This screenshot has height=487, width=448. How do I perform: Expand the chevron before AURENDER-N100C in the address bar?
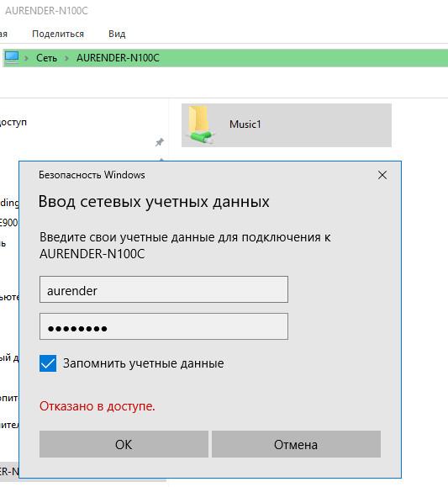(x=66, y=58)
